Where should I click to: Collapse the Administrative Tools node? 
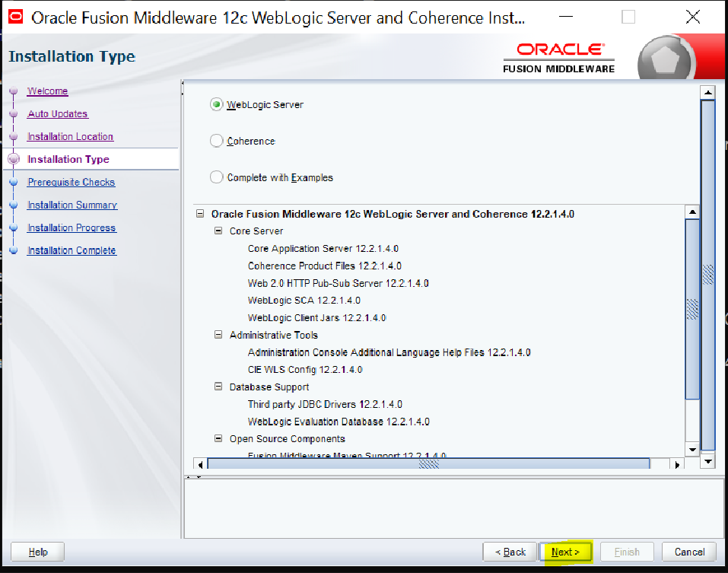coord(218,335)
